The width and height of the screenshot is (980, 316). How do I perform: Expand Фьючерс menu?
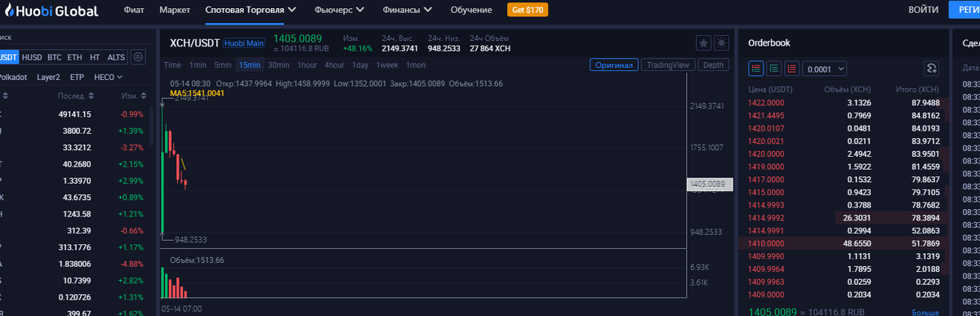point(339,11)
